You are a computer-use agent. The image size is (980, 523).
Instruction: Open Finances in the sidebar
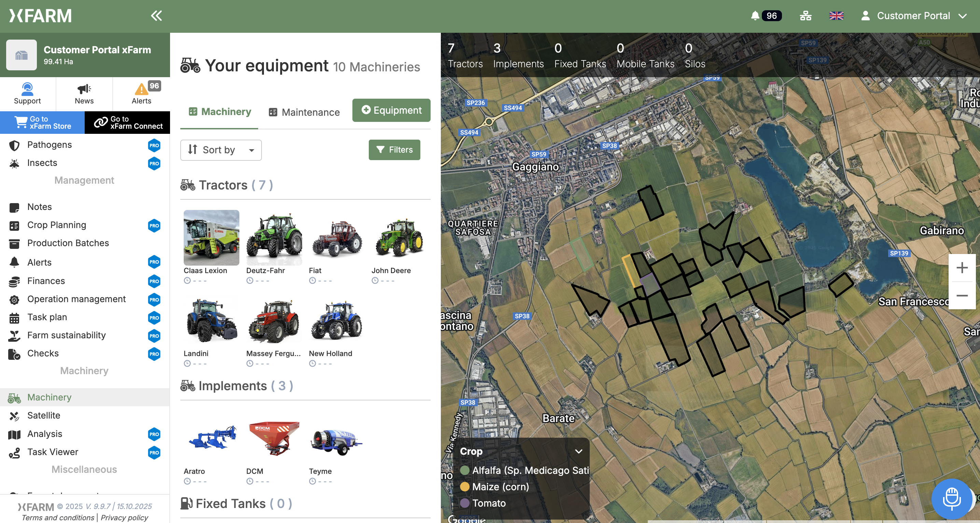[x=84, y=281]
